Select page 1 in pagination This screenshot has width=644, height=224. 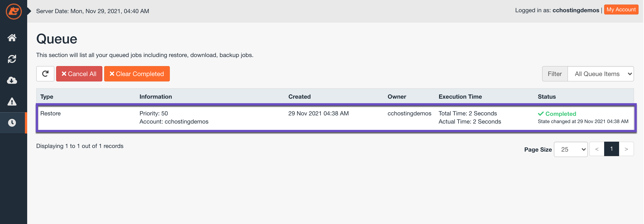pos(611,149)
